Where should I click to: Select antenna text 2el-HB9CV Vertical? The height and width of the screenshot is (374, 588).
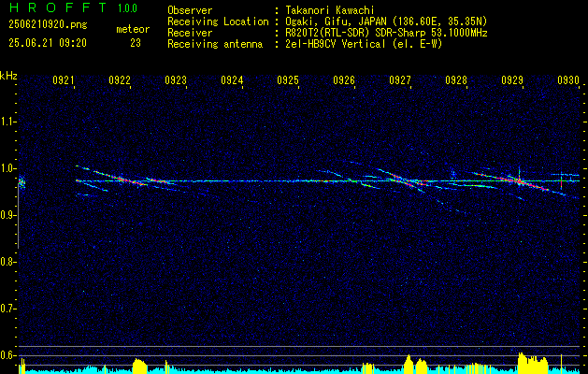pyautogui.click(x=336, y=44)
